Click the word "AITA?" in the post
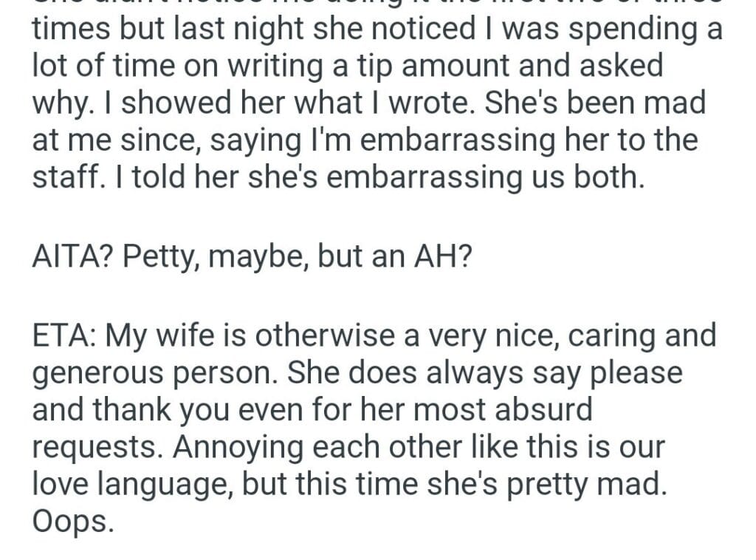The width and height of the screenshot is (756, 560). coord(72,256)
